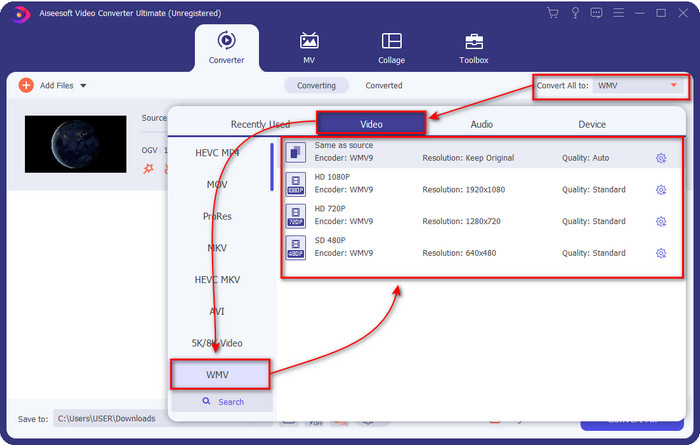The width and height of the screenshot is (700, 445).
Task: Switch to the MV tab
Action: point(309,48)
